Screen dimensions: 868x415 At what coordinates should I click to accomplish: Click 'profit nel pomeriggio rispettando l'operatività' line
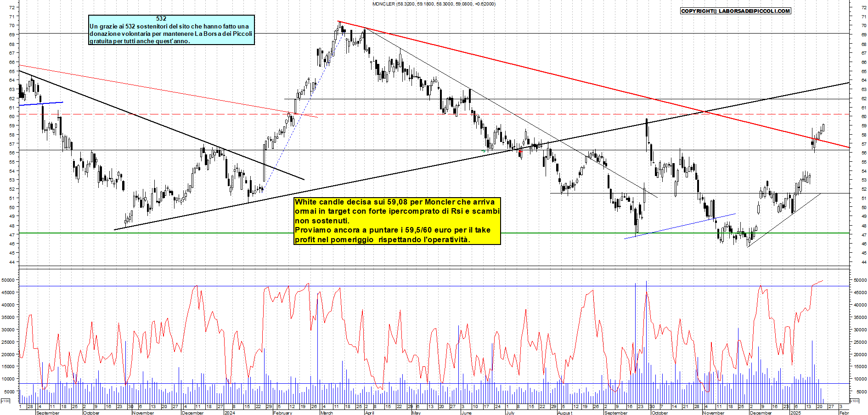(383, 239)
